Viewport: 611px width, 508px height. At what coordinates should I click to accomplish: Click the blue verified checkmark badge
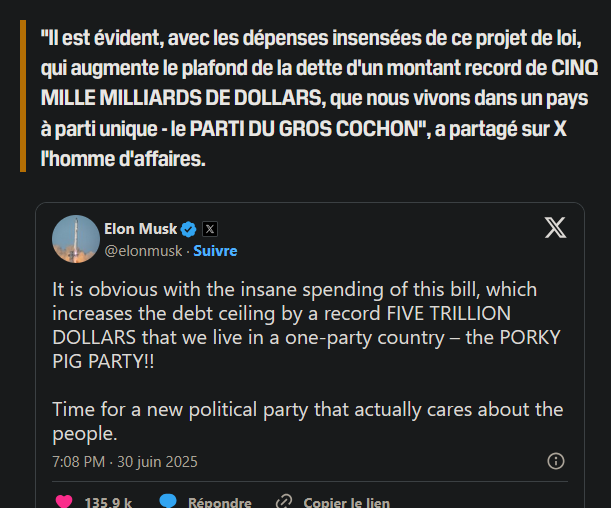pos(188,229)
